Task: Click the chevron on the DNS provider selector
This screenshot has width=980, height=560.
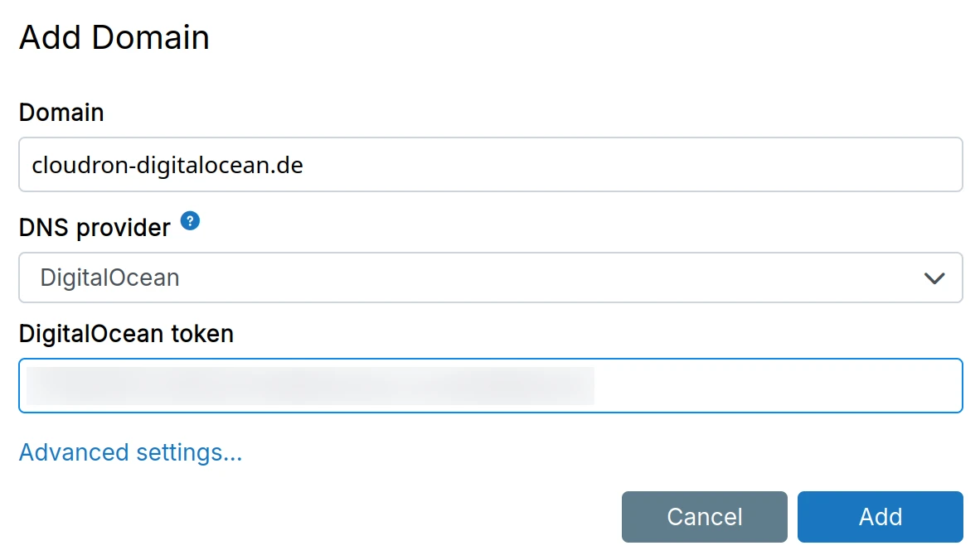Action: click(935, 278)
